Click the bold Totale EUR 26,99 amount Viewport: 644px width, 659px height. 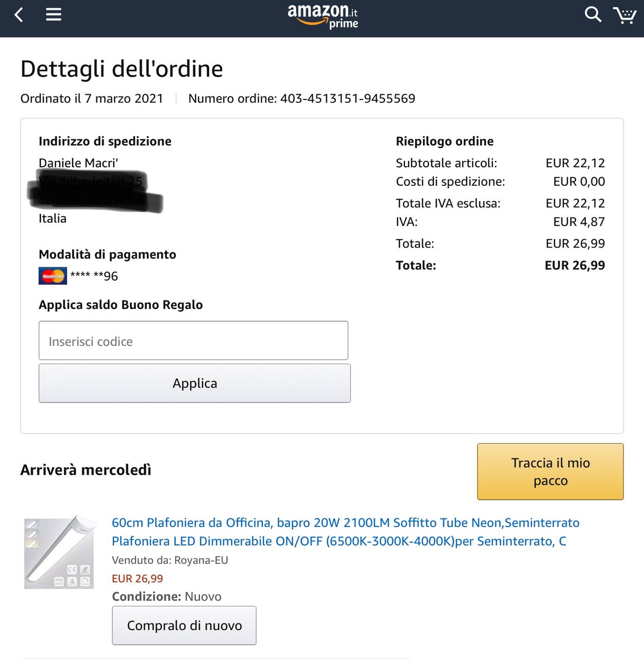point(574,265)
